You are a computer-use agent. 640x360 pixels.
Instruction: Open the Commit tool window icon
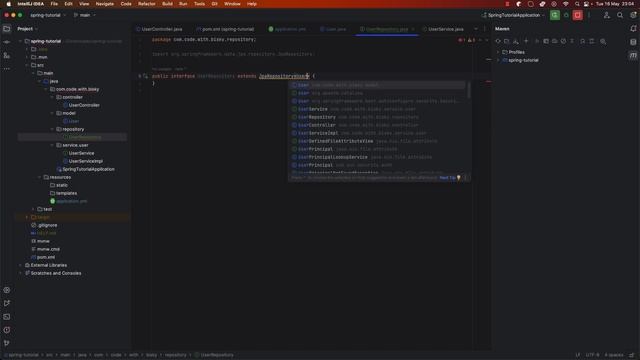pyautogui.click(x=7, y=42)
